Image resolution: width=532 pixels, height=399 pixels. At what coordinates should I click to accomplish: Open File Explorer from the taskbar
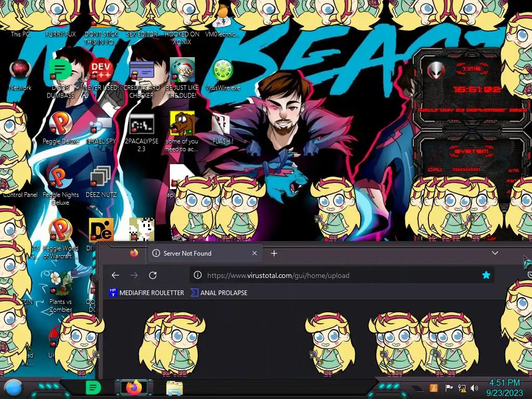pyautogui.click(x=175, y=388)
